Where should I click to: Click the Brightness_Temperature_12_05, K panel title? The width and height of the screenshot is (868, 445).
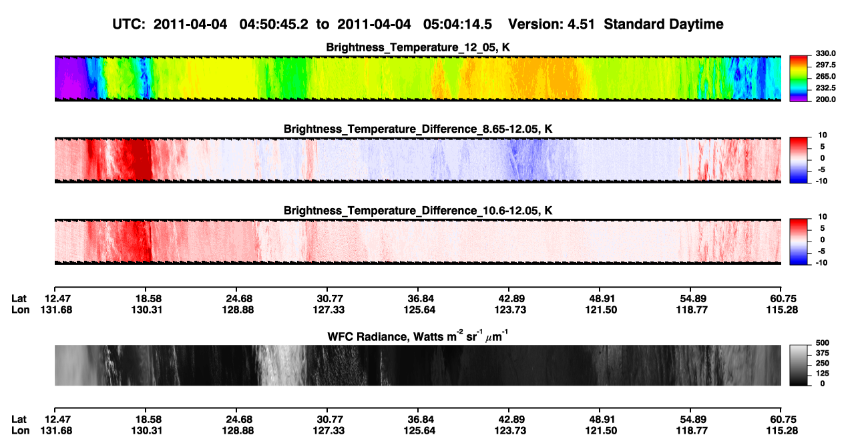click(x=418, y=47)
